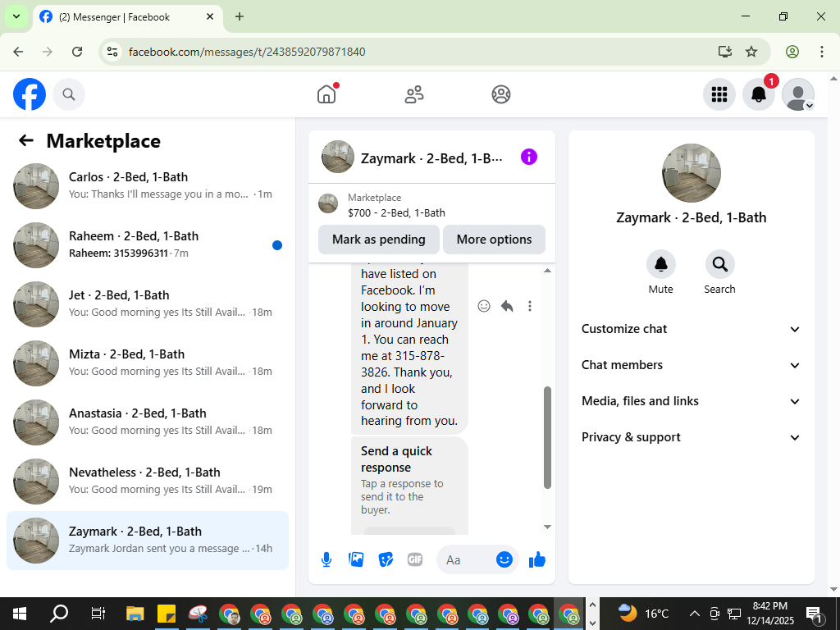Click the Facebook search magnifier icon
This screenshot has height=630, width=840.
click(69, 94)
